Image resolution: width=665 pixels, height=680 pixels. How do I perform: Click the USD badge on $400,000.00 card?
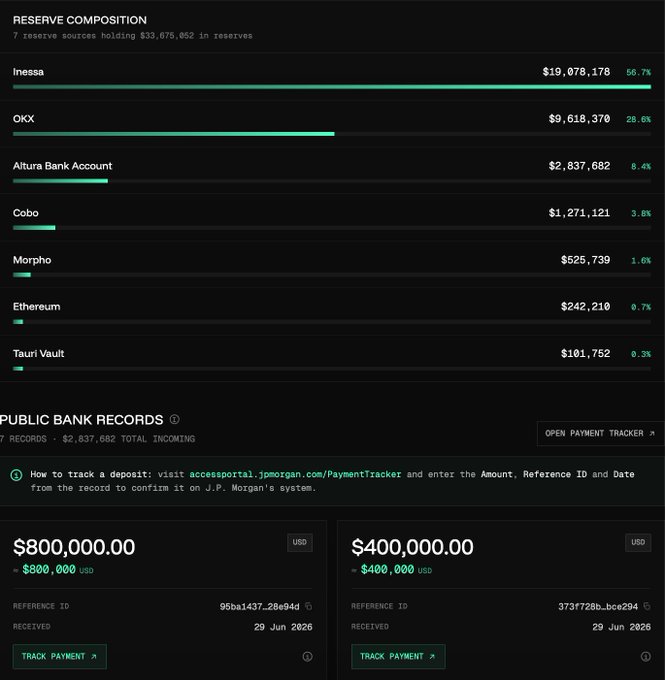(638, 543)
